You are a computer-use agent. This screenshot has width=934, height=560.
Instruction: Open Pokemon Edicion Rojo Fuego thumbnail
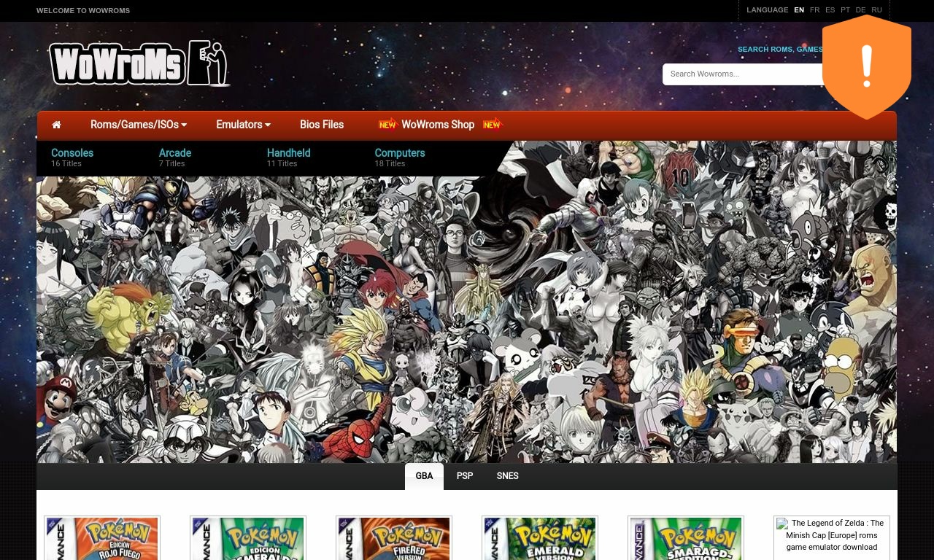pos(102,538)
